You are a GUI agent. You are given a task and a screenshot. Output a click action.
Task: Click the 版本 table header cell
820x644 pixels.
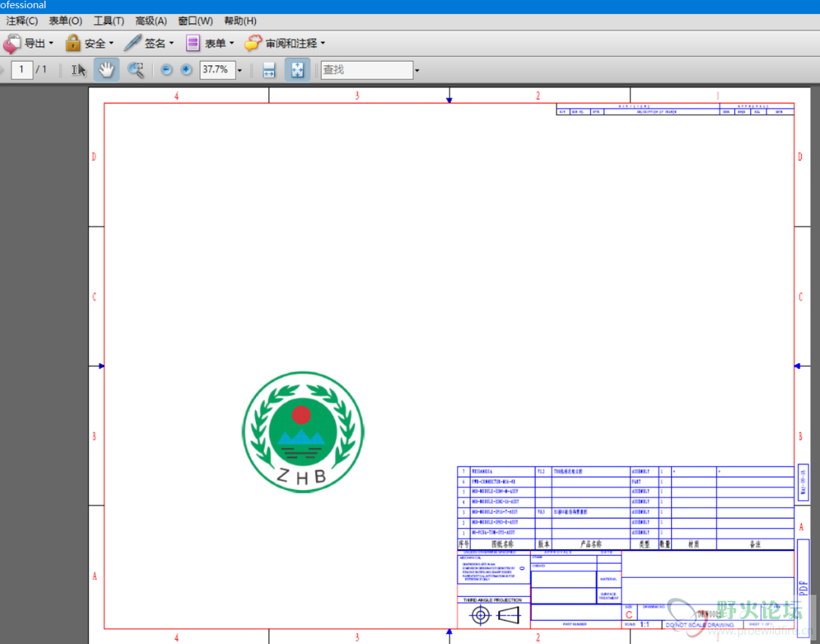point(544,544)
